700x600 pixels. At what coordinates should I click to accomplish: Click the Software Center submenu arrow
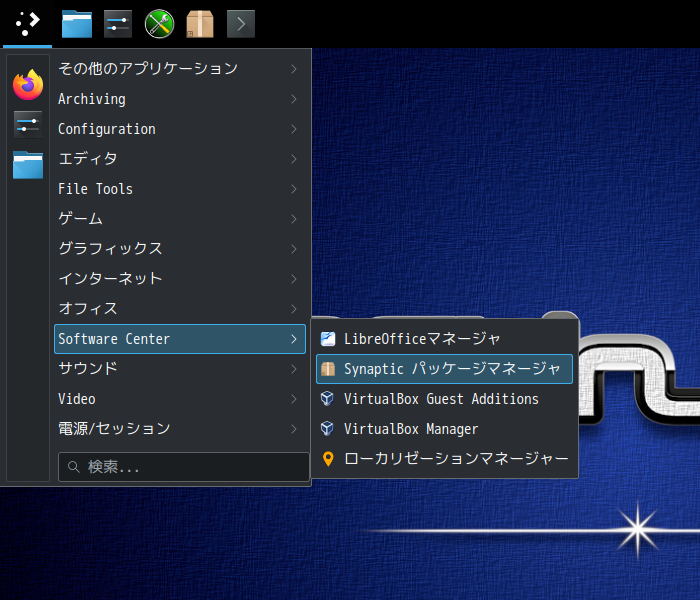294,339
